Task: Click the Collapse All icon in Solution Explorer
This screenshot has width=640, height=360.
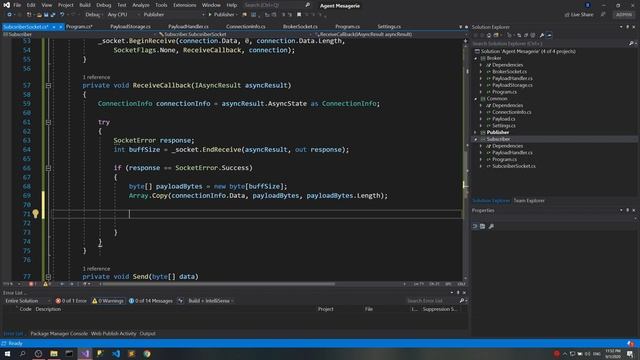Action: click(526, 36)
